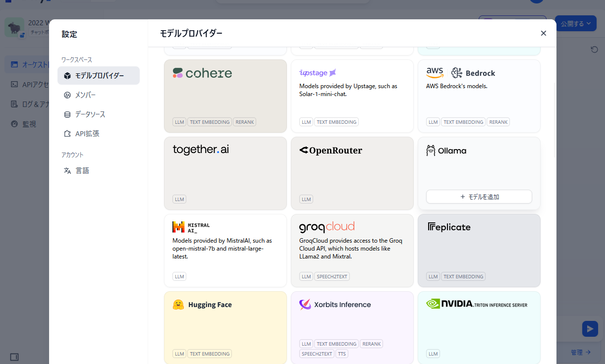Open メンバー settings section

click(x=99, y=95)
